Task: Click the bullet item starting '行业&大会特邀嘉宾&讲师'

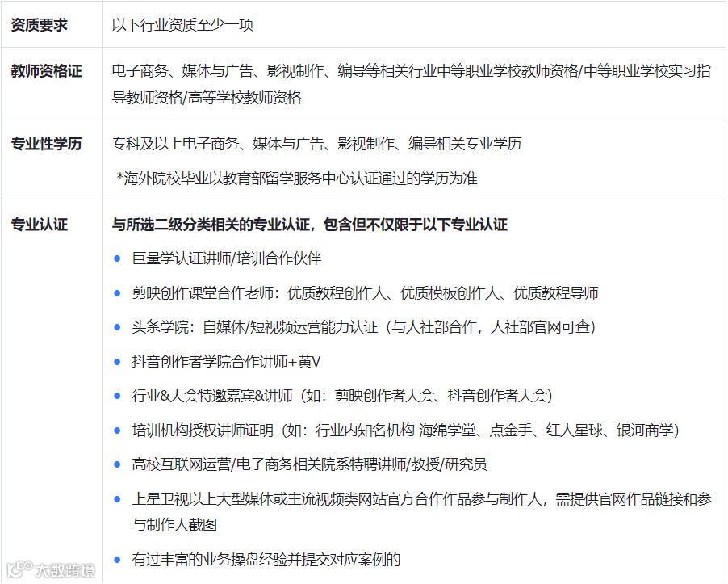Action: 343,396
